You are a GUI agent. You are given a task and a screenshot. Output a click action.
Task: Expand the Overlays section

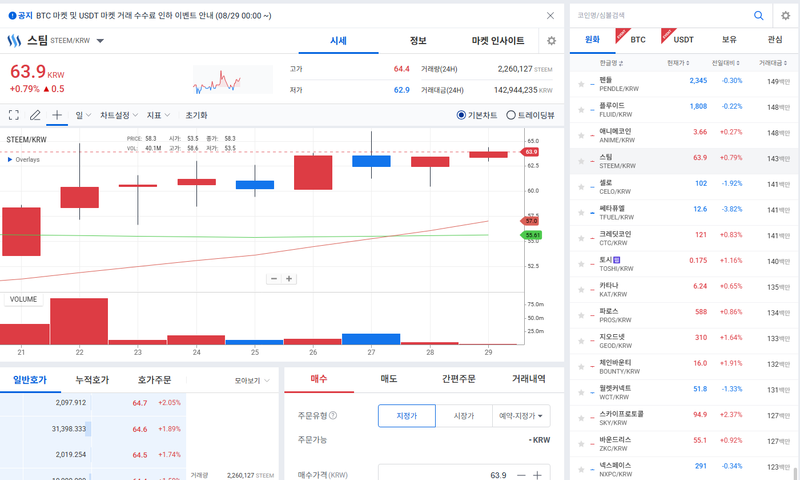[x=23, y=160]
